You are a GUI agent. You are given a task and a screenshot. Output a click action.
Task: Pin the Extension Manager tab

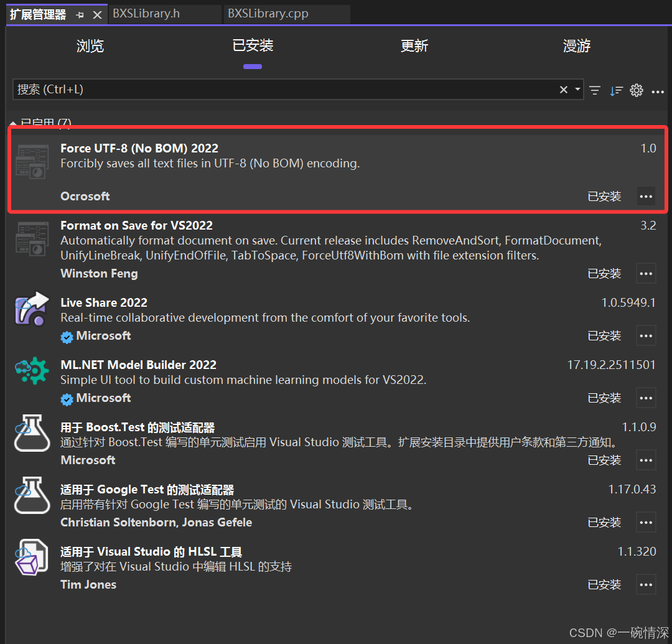tap(80, 15)
